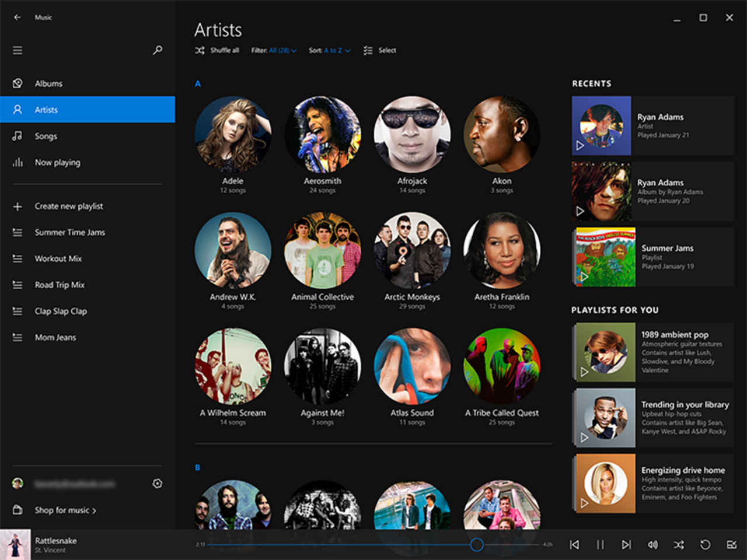
Task: Open search in the navigation pane
Action: click(156, 51)
